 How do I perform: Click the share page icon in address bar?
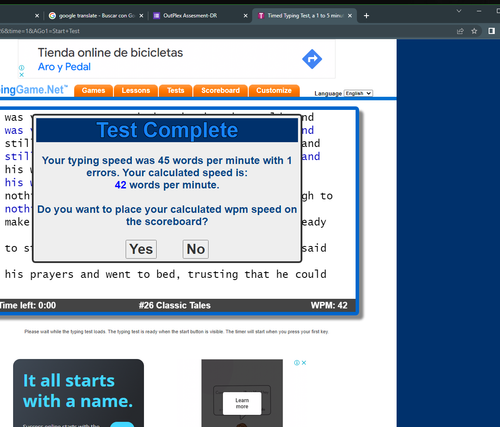(x=460, y=31)
